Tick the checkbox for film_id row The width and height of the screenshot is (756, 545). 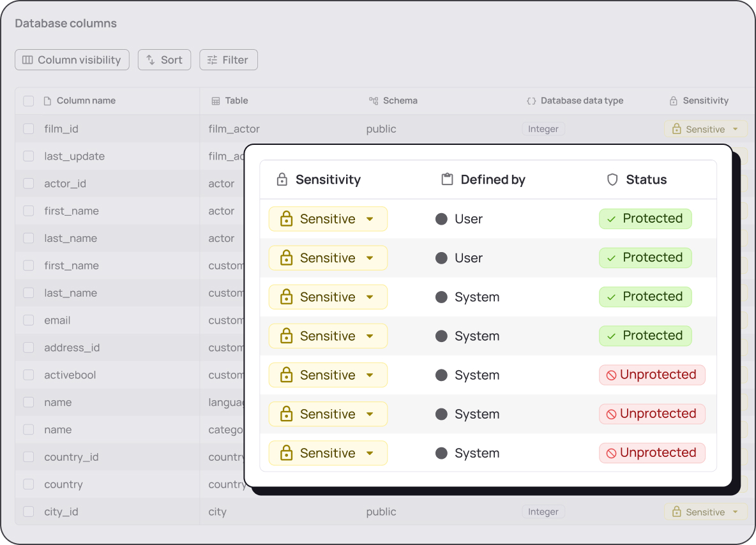coord(29,129)
